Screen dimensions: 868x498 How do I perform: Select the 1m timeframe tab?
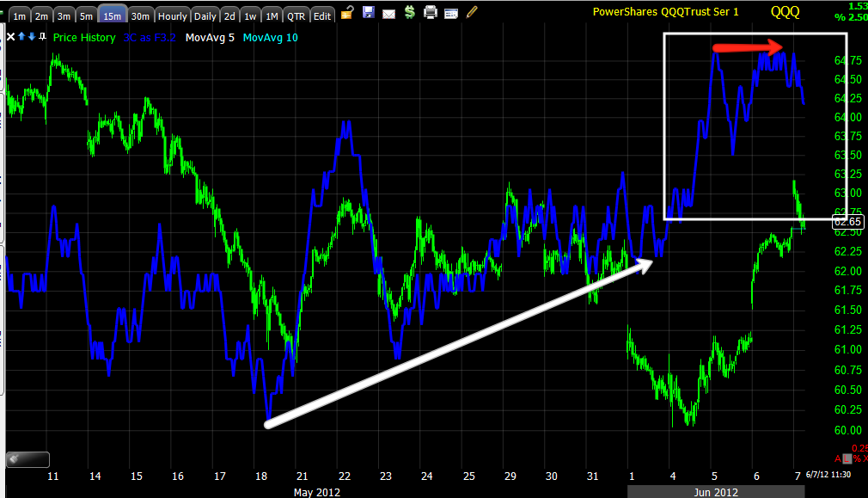[20, 15]
